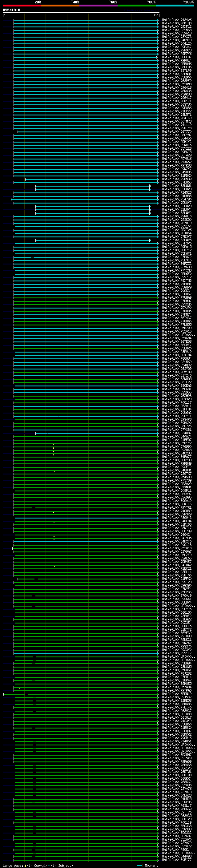The image size is (197, 868).
Task: Select label UniRef100_Q96416
Action: pos(177,88)
